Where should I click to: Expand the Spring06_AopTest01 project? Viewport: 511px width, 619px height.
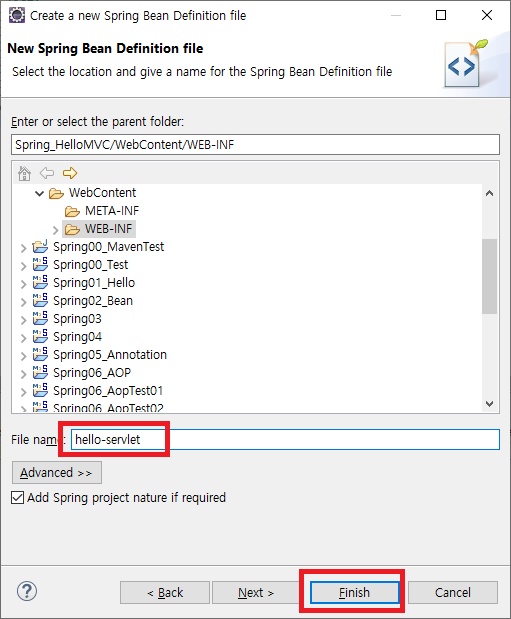(x=24, y=392)
